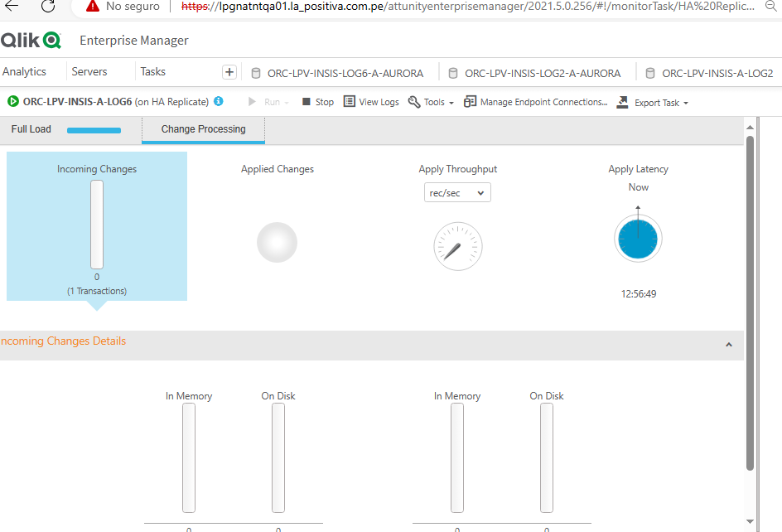Collapse the Incoming Changes Details section
Viewport: 782px width, 532px height.
point(729,344)
